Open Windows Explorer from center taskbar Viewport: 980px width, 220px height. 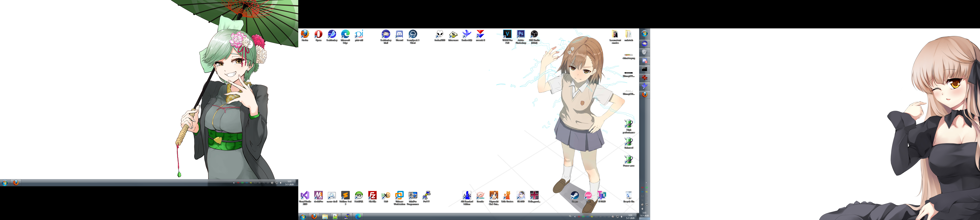(325, 217)
